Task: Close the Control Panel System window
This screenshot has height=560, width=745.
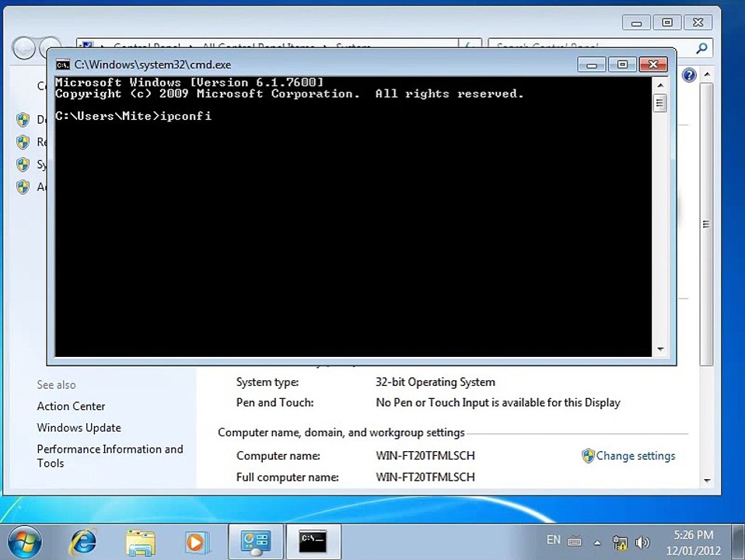Action: click(698, 23)
